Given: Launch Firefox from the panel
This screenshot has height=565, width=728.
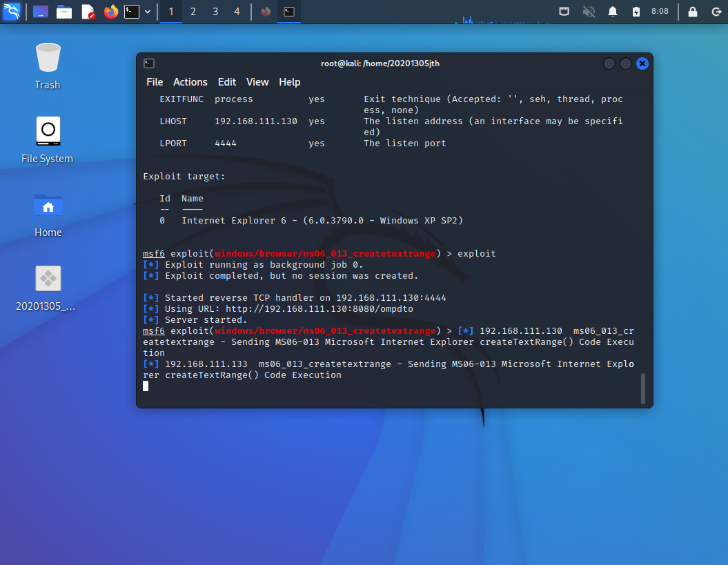Looking at the screenshot, I should point(110,12).
